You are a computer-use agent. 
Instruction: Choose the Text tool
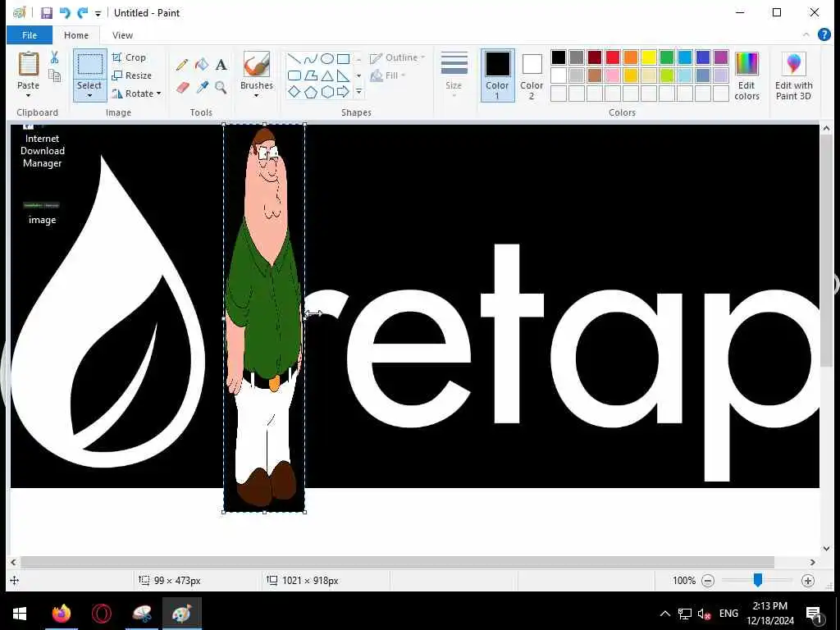click(221, 65)
